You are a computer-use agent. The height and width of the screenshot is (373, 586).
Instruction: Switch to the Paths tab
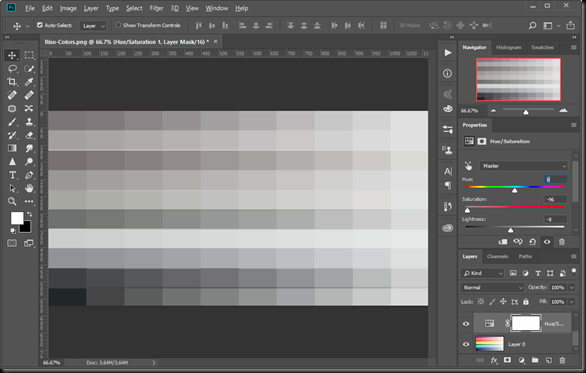click(525, 256)
